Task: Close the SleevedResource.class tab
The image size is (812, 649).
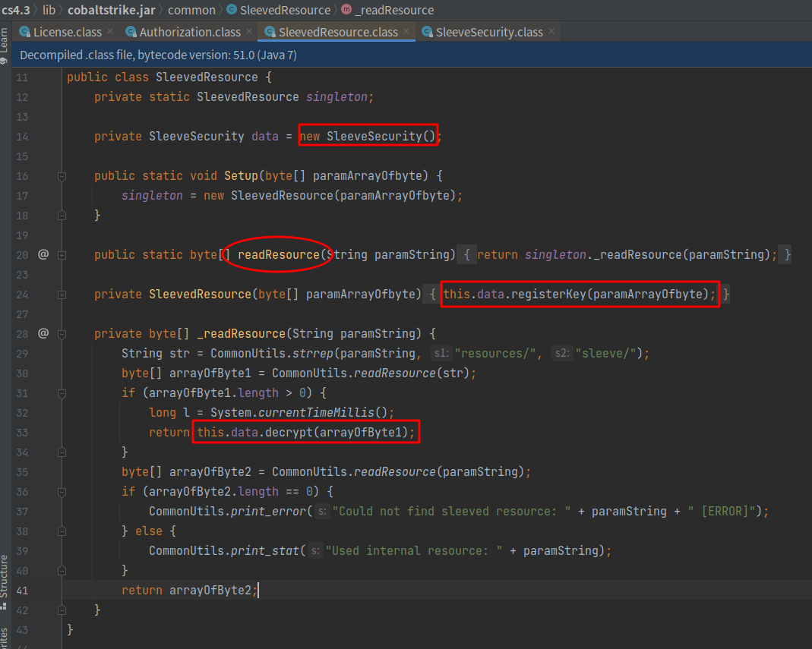Action: (406, 32)
